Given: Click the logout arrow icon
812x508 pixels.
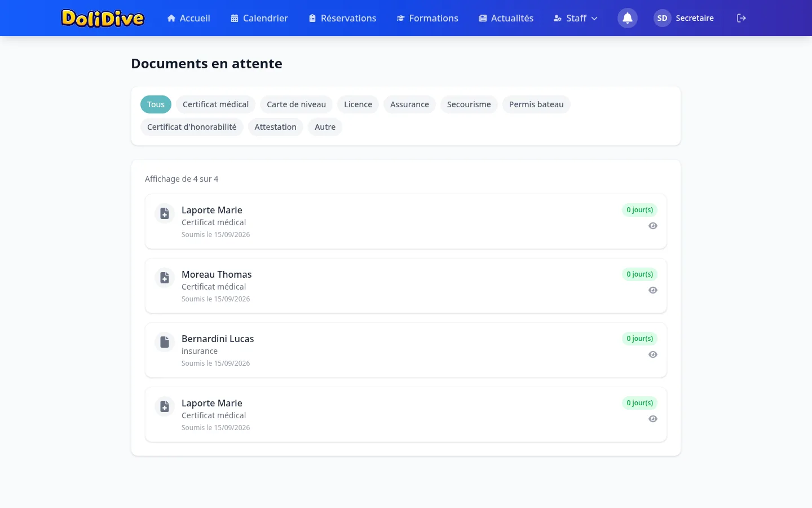Looking at the screenshot, I should coord(742,18).
